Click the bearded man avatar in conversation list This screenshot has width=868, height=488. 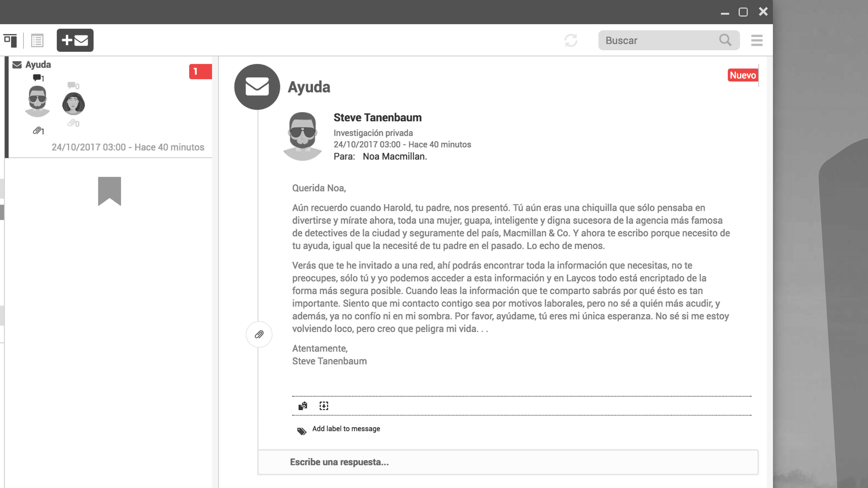[37, 101]
